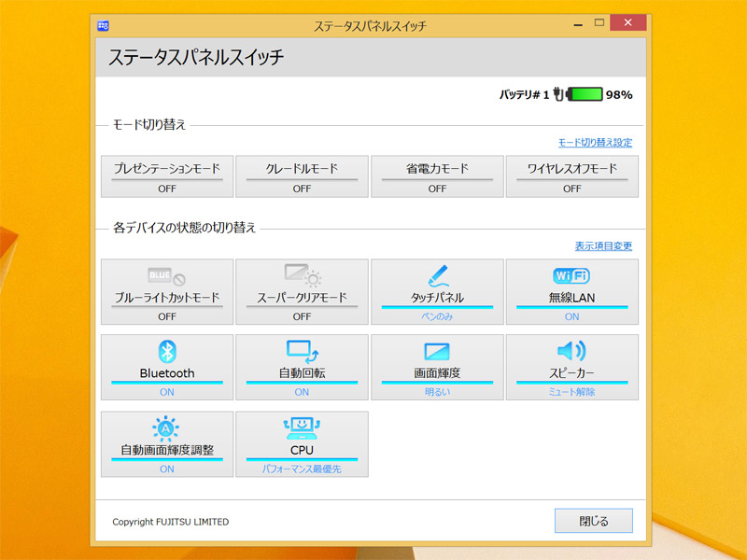Open the 表示項目変更 link
Image resolution: width=747 pixels, height=560 pixels.
tap(603, 246)
